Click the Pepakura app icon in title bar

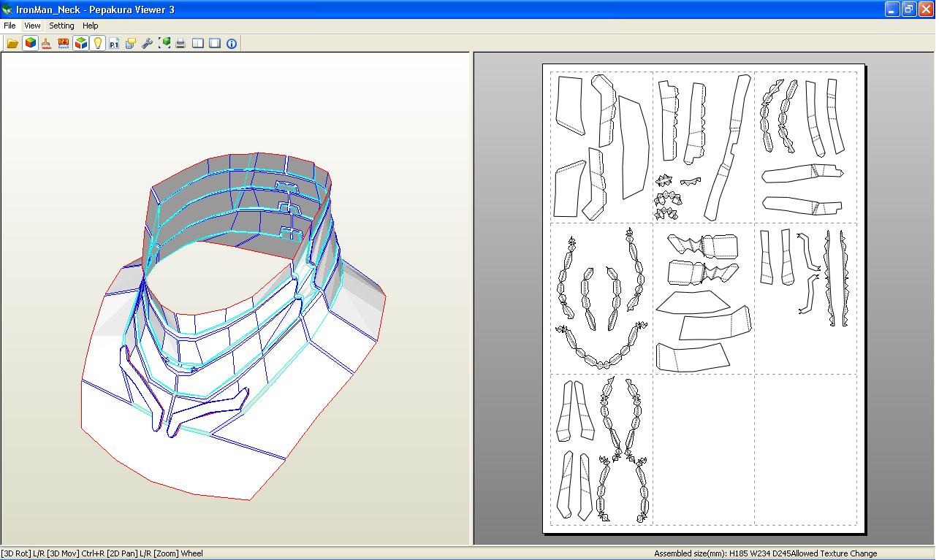(x=7, y=9)
